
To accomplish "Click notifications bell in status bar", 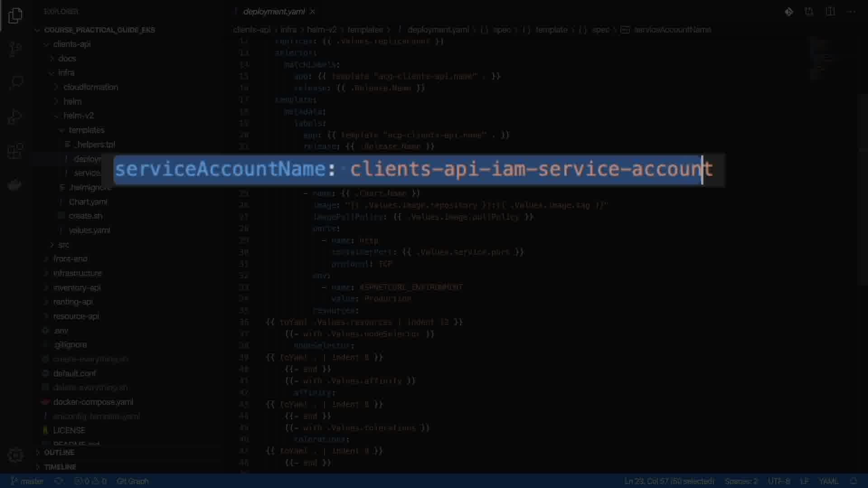I will click(x=853, y=481).
